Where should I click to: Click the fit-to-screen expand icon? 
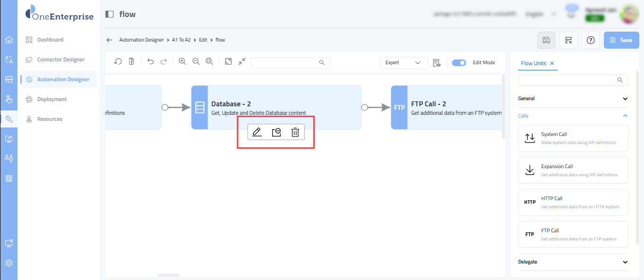point(228,62)
